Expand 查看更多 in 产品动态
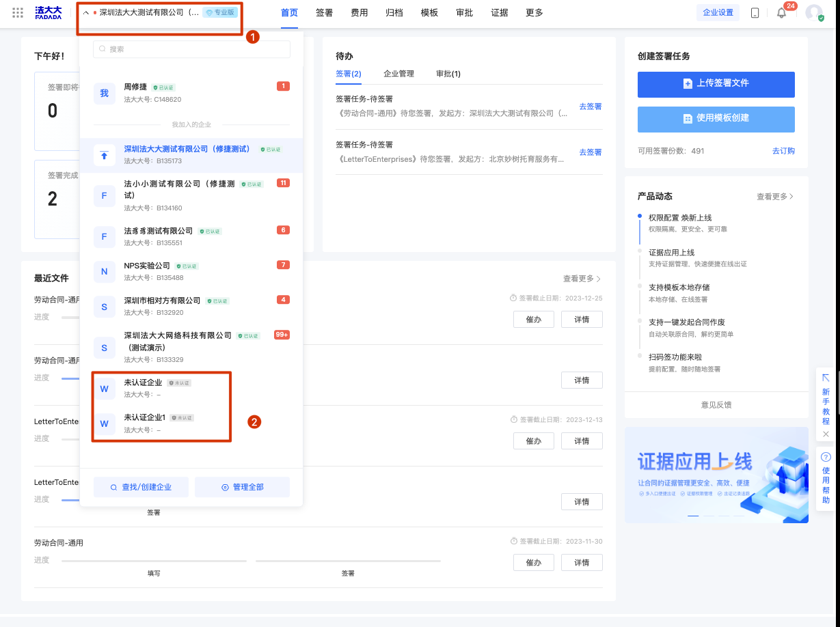The height and width of the screenshot is (627, 840). (775, 197)
